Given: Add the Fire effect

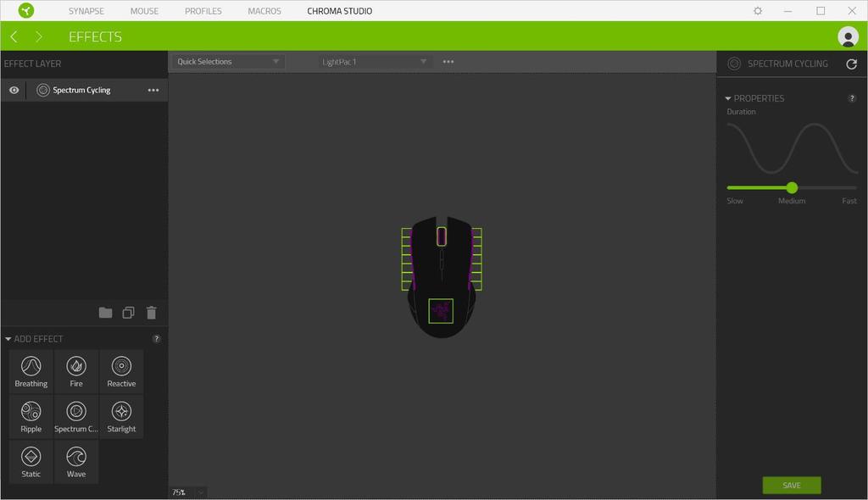Looking at the screenshot, I should 76,371.
